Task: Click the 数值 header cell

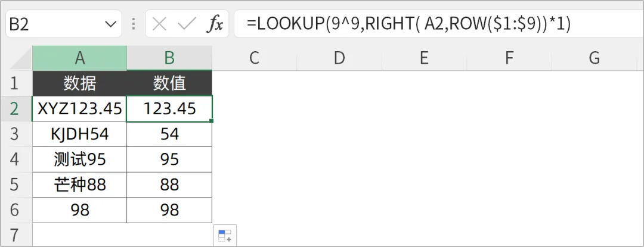Action: pos(169,83)
